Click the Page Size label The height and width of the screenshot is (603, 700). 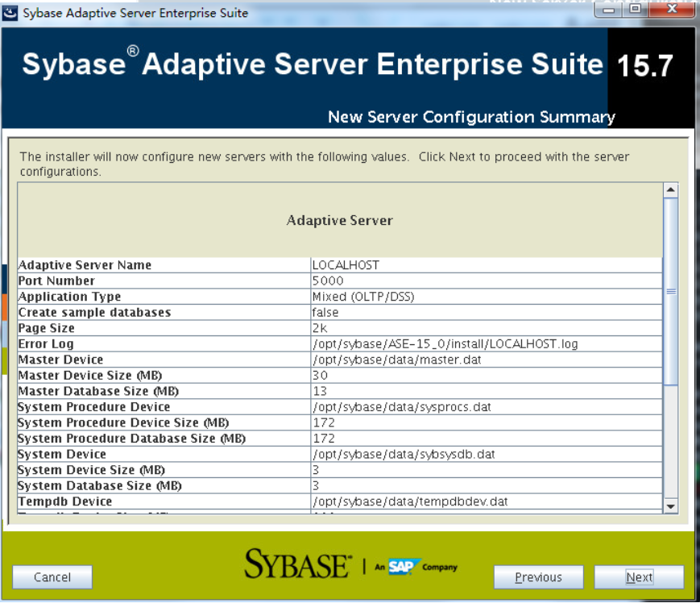click(x=47, y=328)
